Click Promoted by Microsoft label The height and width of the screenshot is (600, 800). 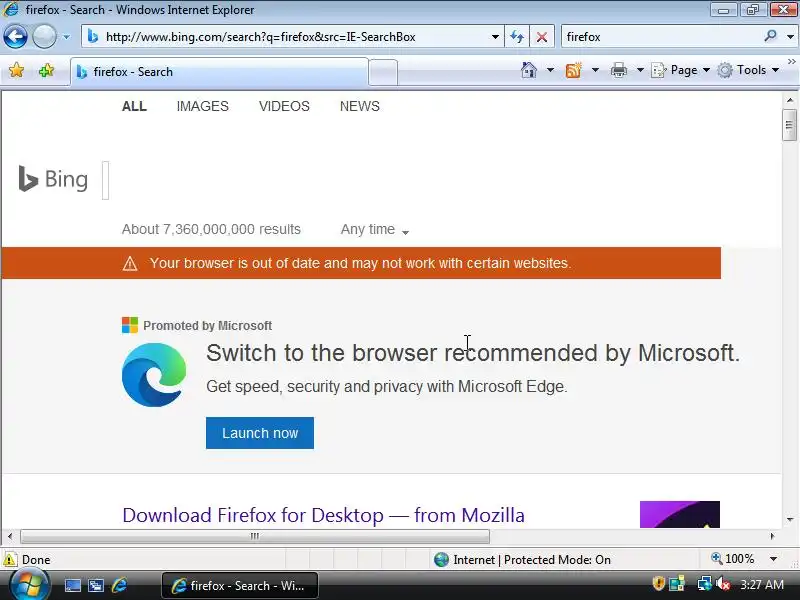(x=207, y=326)
